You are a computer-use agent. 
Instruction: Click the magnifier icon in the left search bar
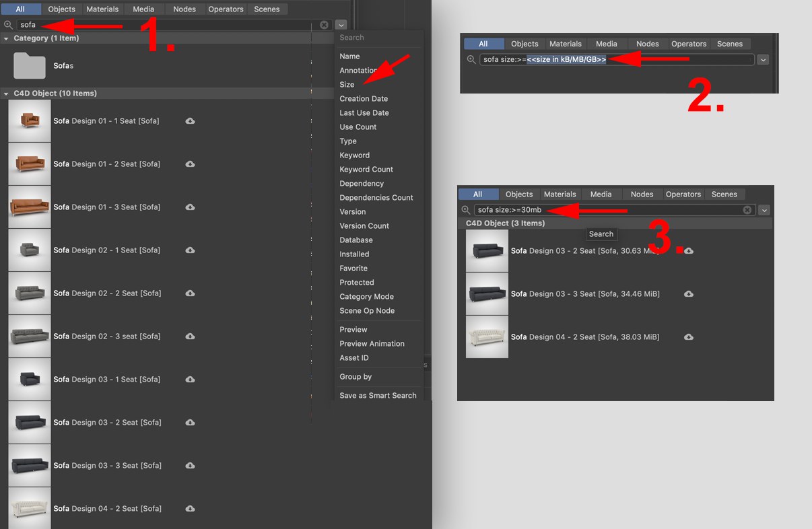click(x=9, y=25)
